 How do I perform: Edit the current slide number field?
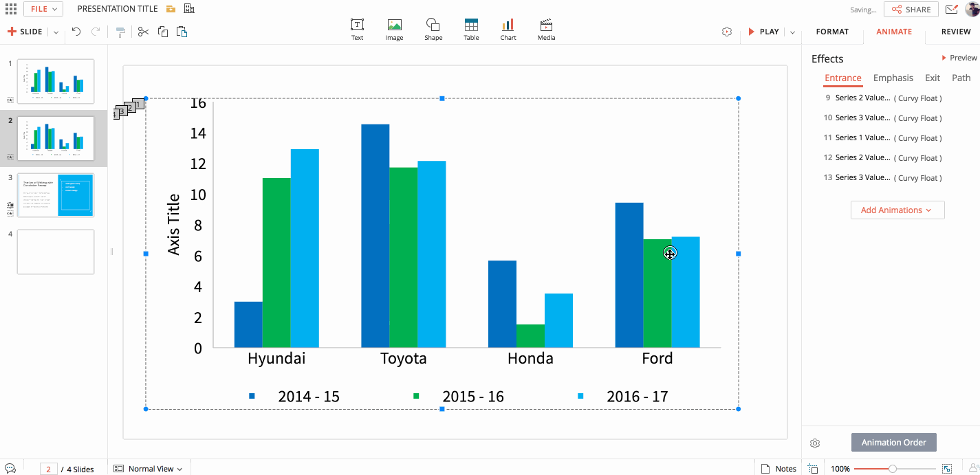pyautogui.click(x=49, y=469)
